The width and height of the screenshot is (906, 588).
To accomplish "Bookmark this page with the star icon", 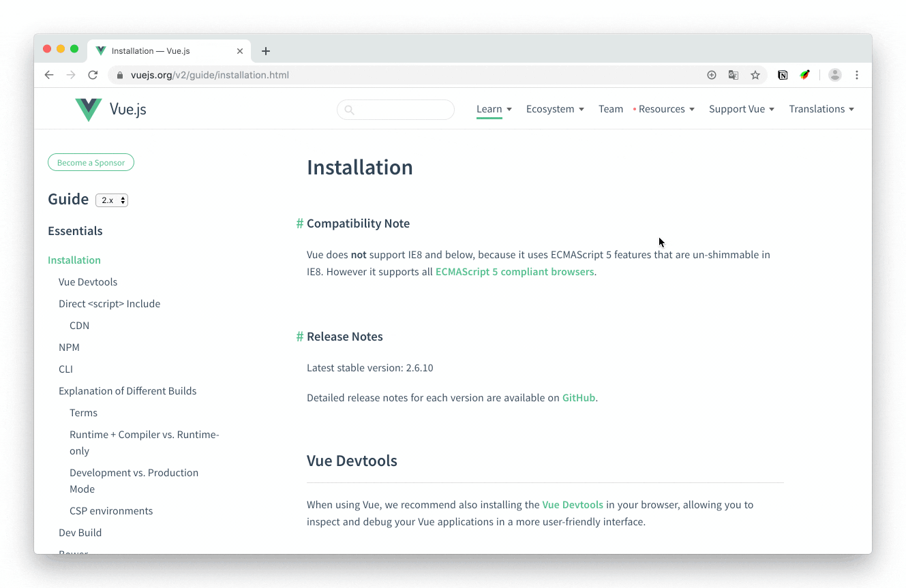I will [x=755, y=75].
